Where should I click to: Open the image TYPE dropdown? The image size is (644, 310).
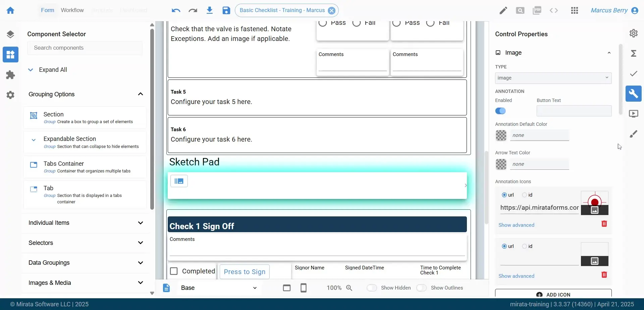tap(553, 77)
